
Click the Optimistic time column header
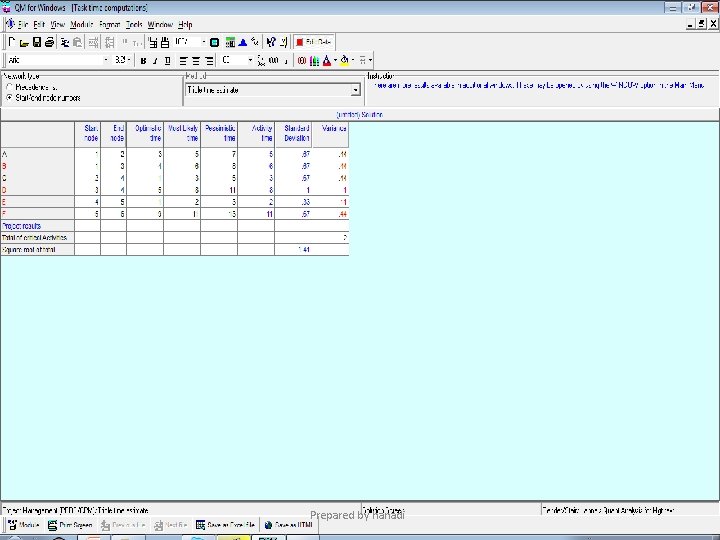pos(145,134)
